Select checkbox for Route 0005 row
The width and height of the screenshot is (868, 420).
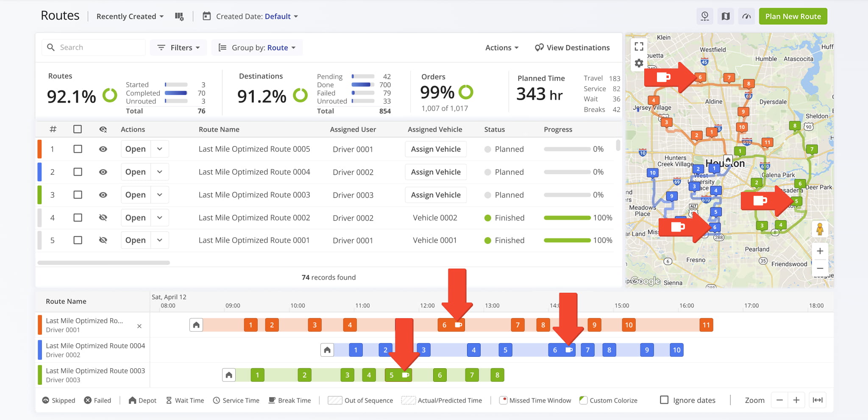click(x=78, y=149)
